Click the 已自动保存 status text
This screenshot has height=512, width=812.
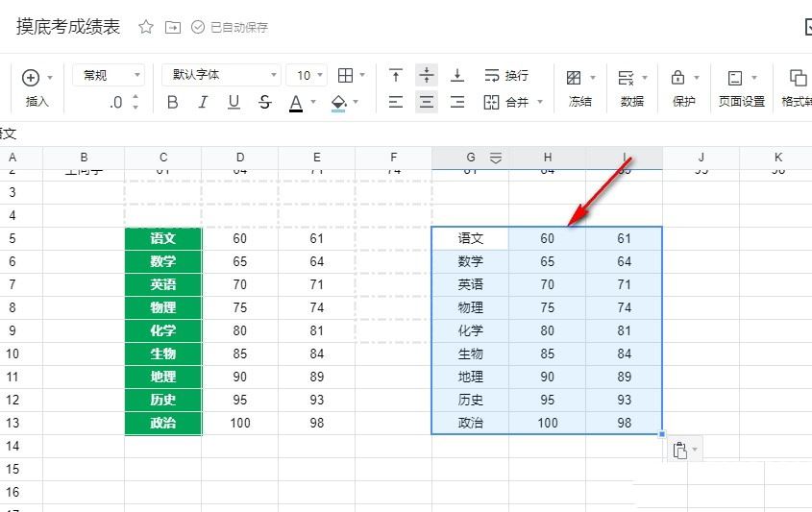tap(238, 28)
